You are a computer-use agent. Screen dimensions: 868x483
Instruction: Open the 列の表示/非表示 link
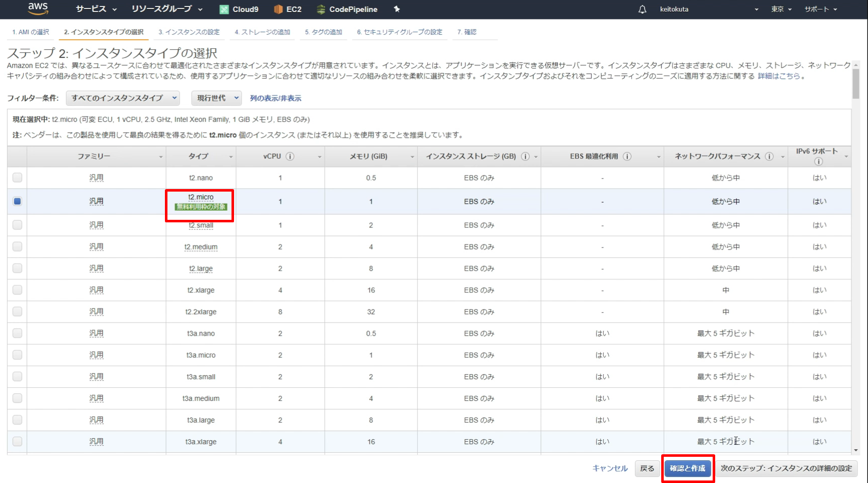(275, 98)
